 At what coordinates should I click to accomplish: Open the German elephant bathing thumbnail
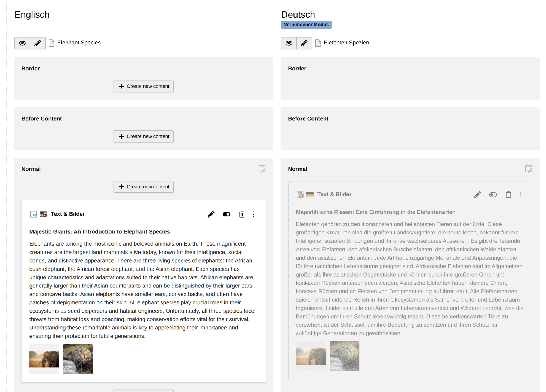[344, 356]
